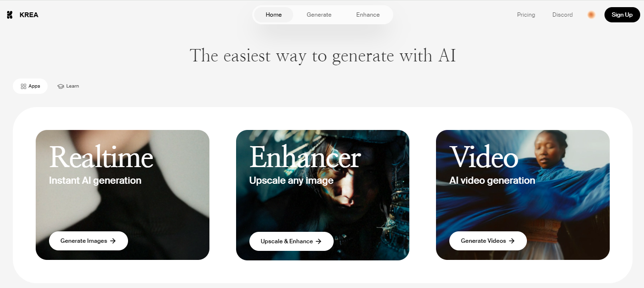Click the Sign Up button
Viewport: 644px width, 288px height.
click(622, 15)
